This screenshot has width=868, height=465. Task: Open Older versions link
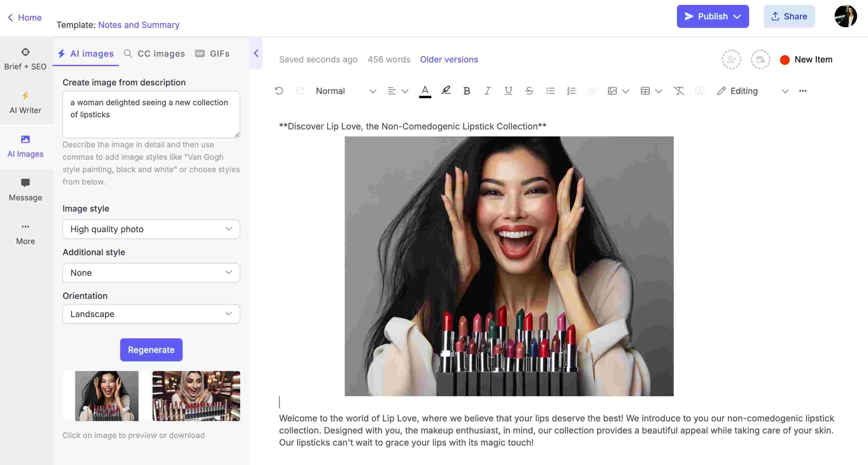[x=449, y=59]
